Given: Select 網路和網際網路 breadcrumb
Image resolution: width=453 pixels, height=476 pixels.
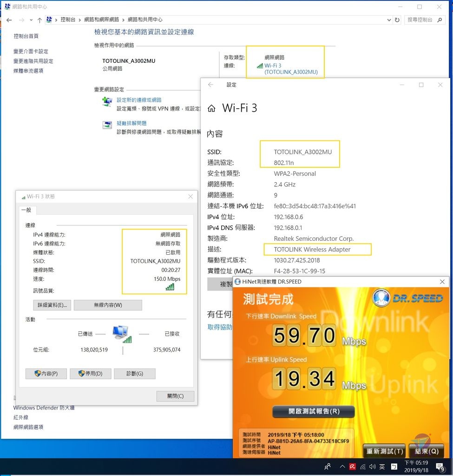Looking at the screenshot, I should click(x=101, y=20).
